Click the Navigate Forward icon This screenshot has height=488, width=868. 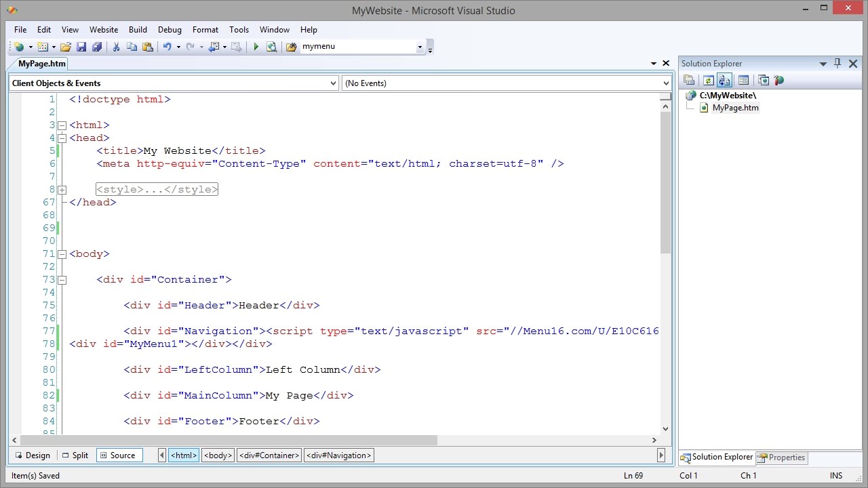[236, 47]
